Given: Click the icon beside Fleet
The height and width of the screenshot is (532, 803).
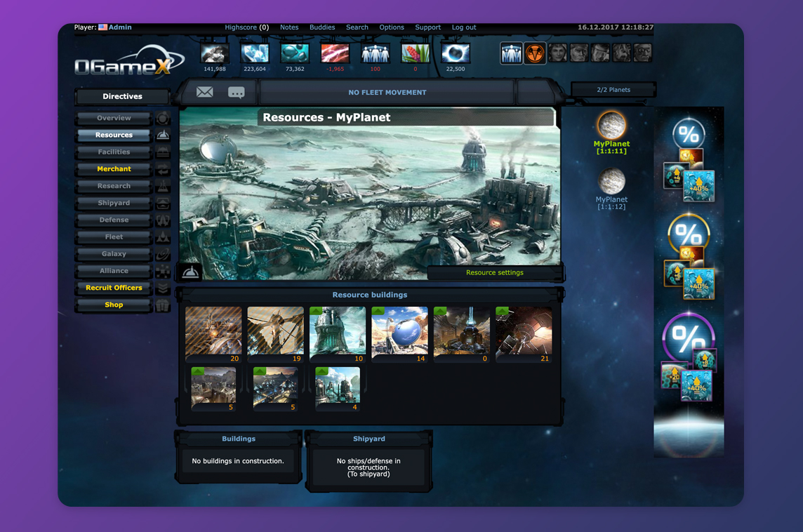Looking at the screenshot, I should click(x=163, y=237).
